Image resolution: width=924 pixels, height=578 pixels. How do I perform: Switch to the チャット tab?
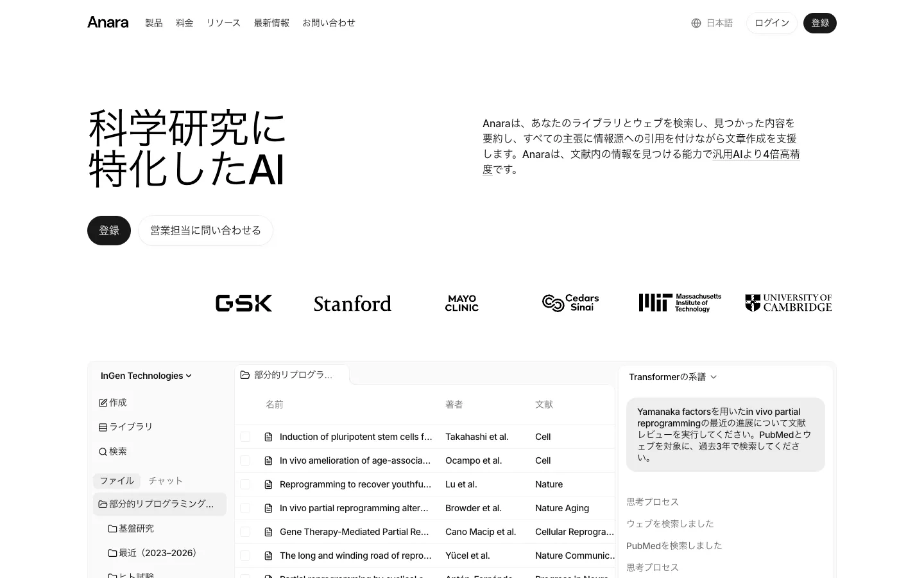pyautogui.click(x=166, y=481)
